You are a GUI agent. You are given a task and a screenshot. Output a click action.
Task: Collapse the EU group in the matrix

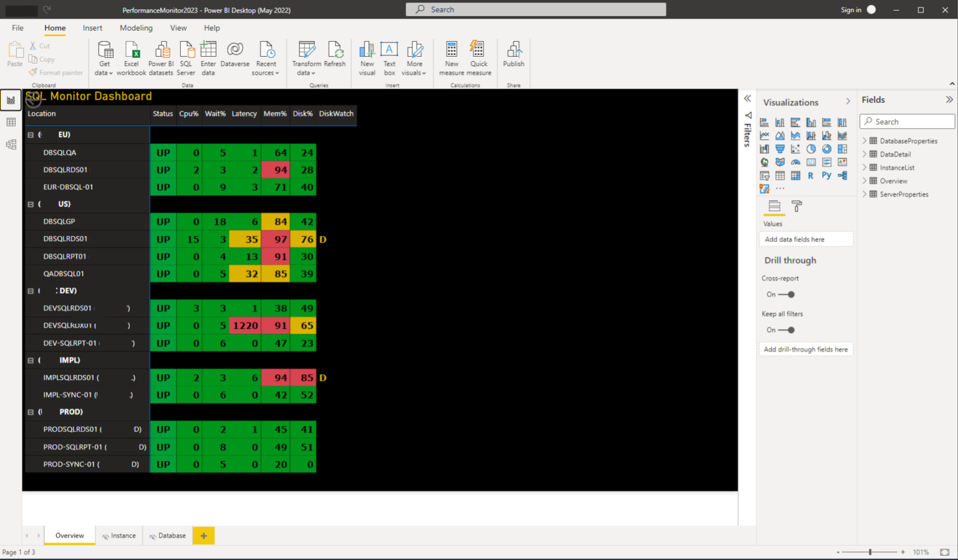point(31,134)
